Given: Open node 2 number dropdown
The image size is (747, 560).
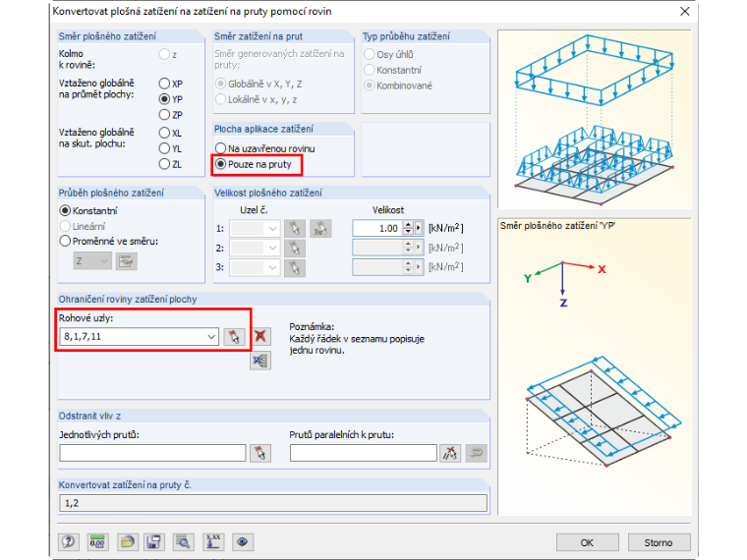Looking at the screenshot, I should 272,249.
